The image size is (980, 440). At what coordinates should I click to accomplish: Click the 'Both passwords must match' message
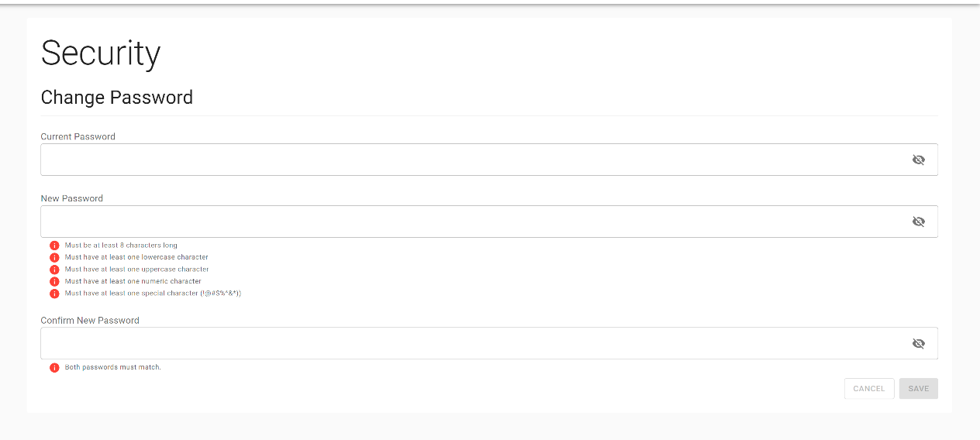112,367
